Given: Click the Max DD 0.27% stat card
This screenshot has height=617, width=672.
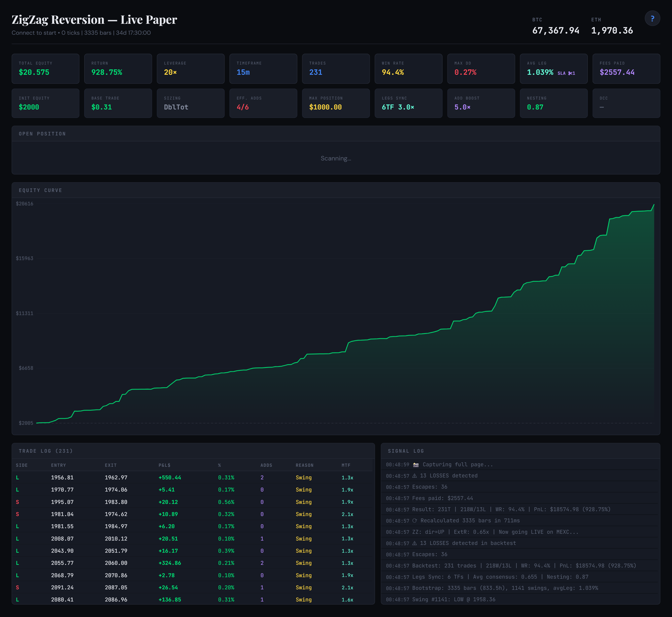Looking at the screenshot, I should click(x=481, y=69).
